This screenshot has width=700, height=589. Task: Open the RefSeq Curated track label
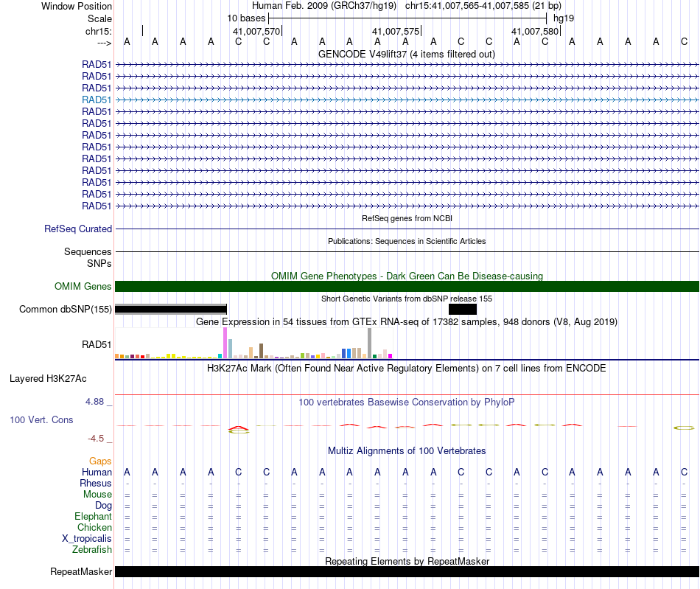[77, 229]
